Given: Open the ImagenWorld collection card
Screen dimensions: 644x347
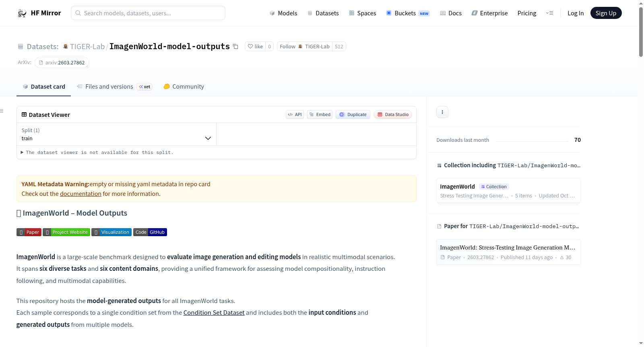Looking at the screenshot, I should click(508, 191).
